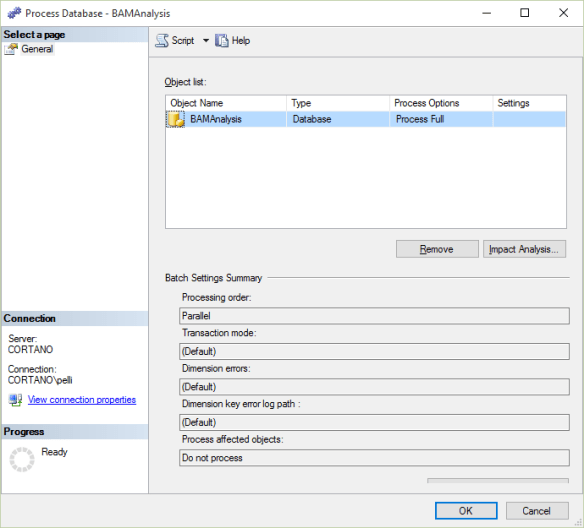584x528 pixels.
Task: Click the Processing order Parallel field
Action: click(374, 316)
